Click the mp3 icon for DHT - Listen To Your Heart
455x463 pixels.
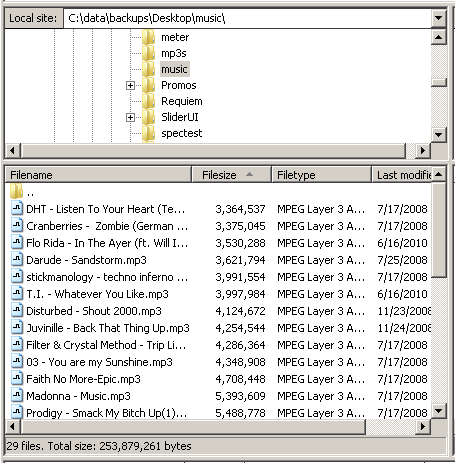tap(17, 208)
